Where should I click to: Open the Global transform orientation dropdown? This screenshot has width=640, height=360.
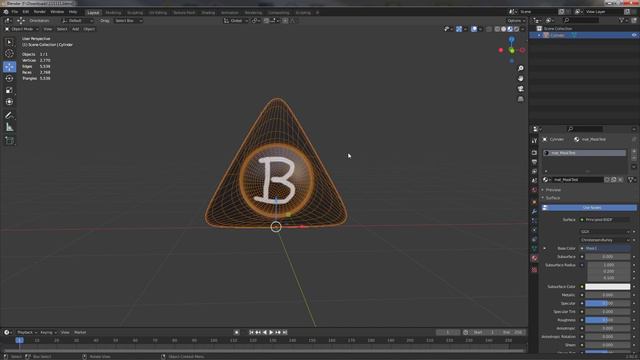click(x=236, y=20)
